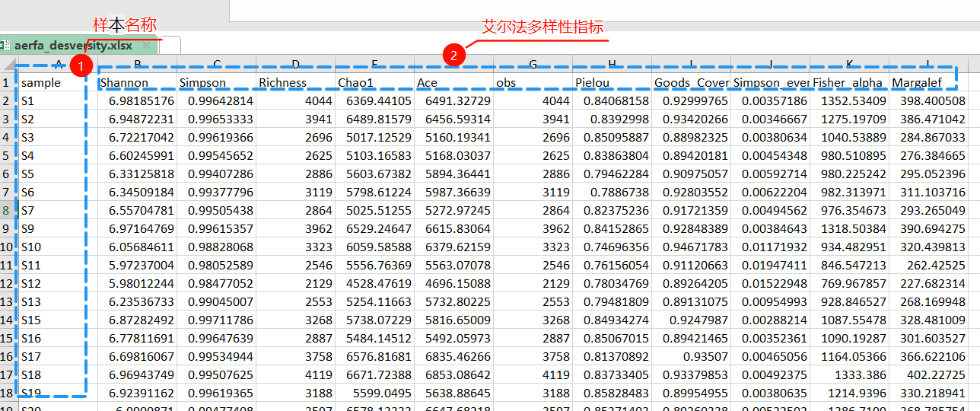Click Chao1 value 6576.81681
Screen dimensions: 980x411
[x=375, y=356]
